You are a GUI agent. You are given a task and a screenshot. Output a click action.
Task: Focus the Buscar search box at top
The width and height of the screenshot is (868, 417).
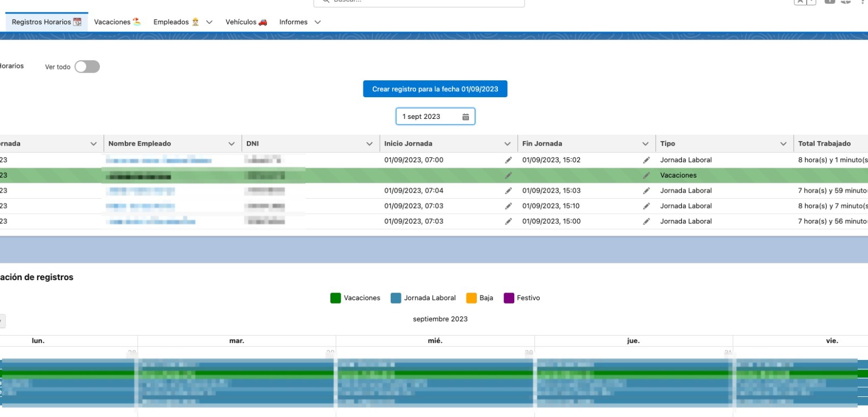[419, 2]
